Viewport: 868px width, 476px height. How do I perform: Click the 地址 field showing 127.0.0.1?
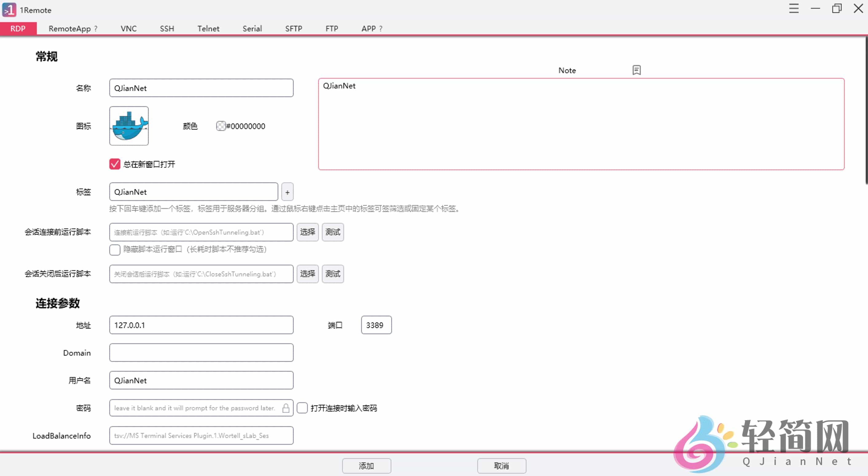(x=201, y=325)
